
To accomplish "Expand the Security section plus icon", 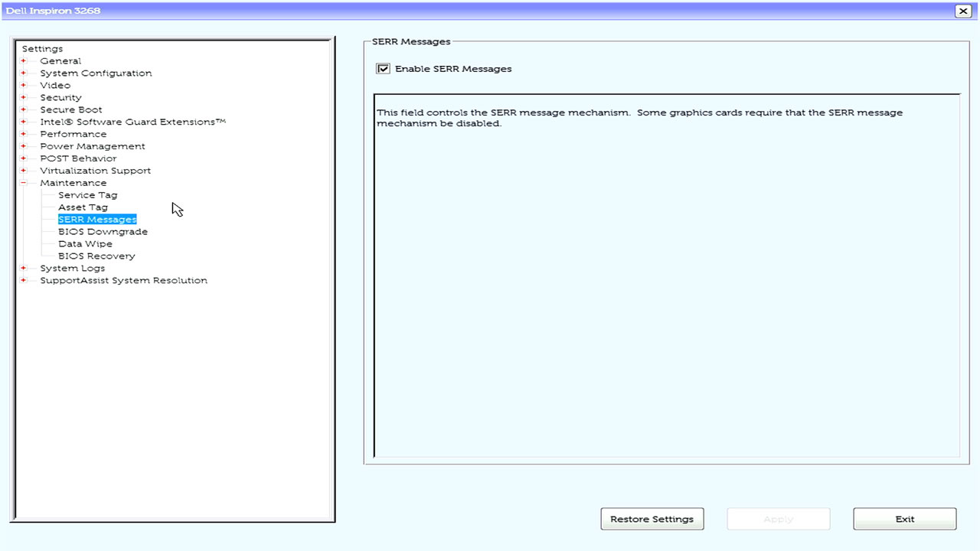I will click(24, 98).
